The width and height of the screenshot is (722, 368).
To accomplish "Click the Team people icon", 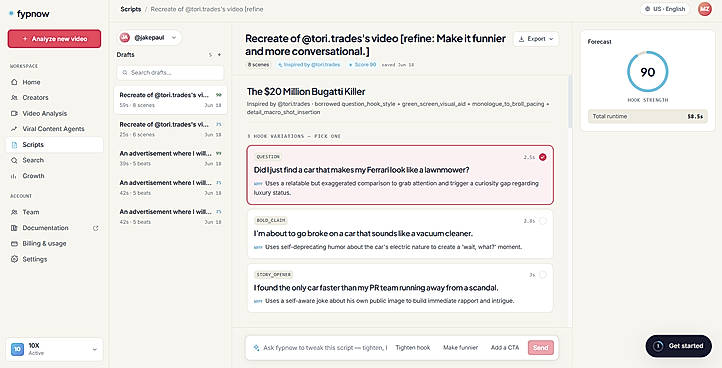I will click(x=14, y=212).
